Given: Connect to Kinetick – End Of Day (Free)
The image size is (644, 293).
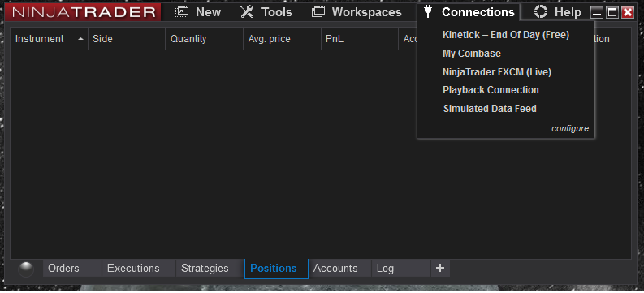Looking at the screenshot, I should coord(506,35).
